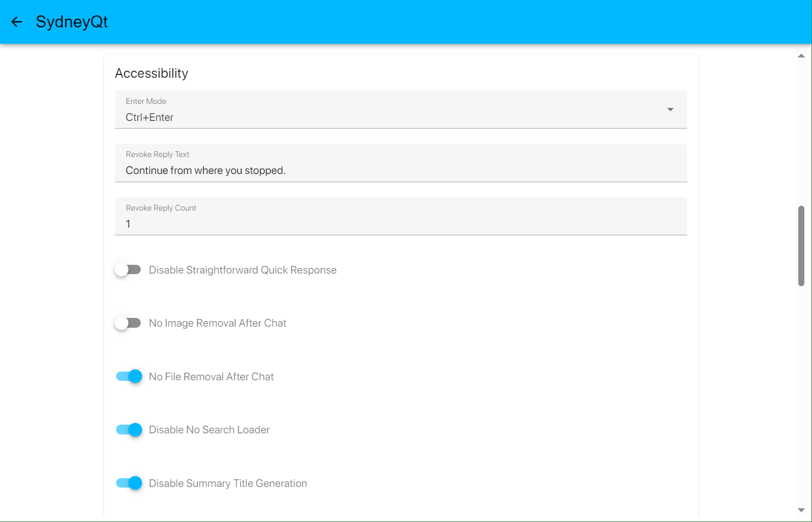Click the scrollbar down arrow
Screen dimensions: 812x522
(801, 510)
